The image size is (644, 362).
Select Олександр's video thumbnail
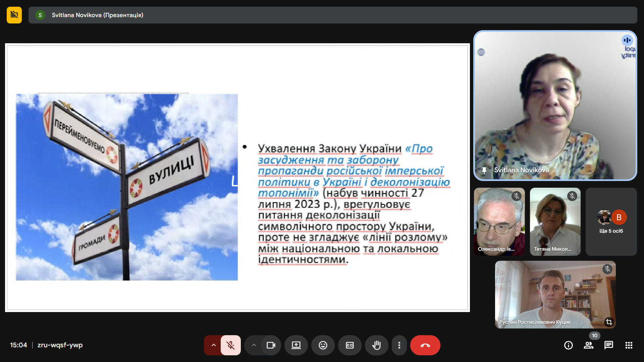[499, 222]
